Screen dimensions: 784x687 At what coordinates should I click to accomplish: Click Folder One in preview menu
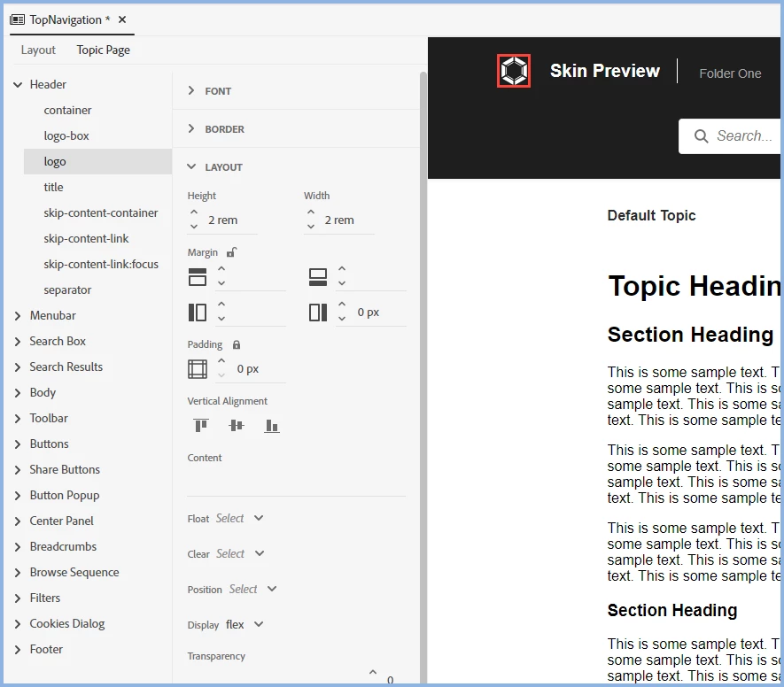pos(730,73)
